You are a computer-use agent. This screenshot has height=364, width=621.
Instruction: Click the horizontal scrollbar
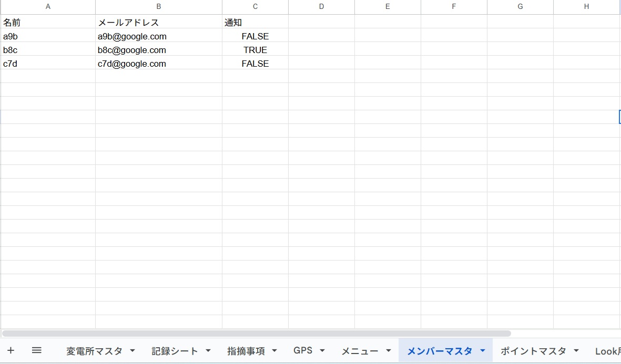click(x=256, y=334)
